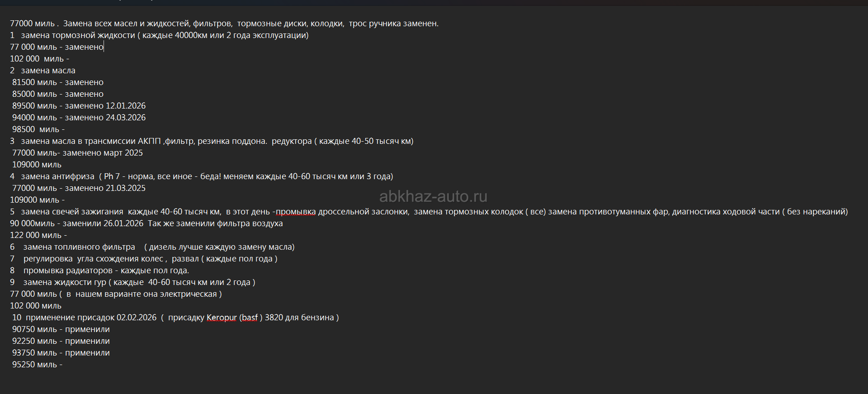The width and height of the screenshot is (868, 394).
Task: Click the "замена антифриза" item text
Action: (57, 176)
